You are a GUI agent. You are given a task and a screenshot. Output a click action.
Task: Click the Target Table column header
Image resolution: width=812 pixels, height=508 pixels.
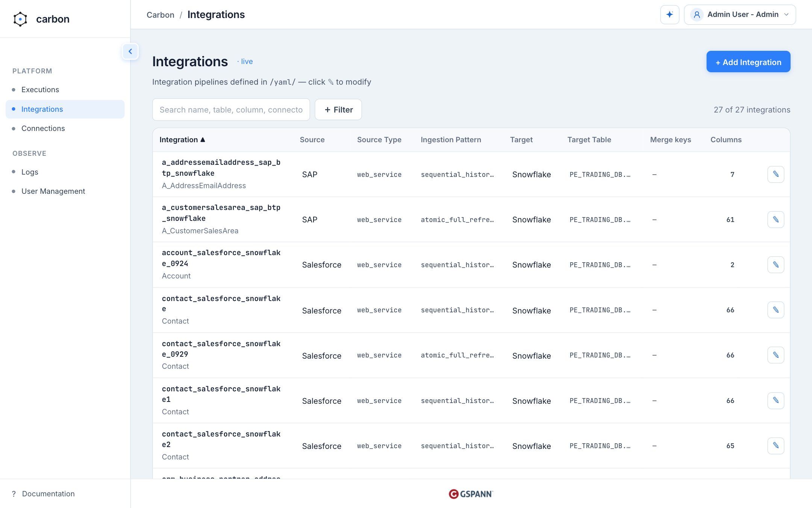coord(589,140)
